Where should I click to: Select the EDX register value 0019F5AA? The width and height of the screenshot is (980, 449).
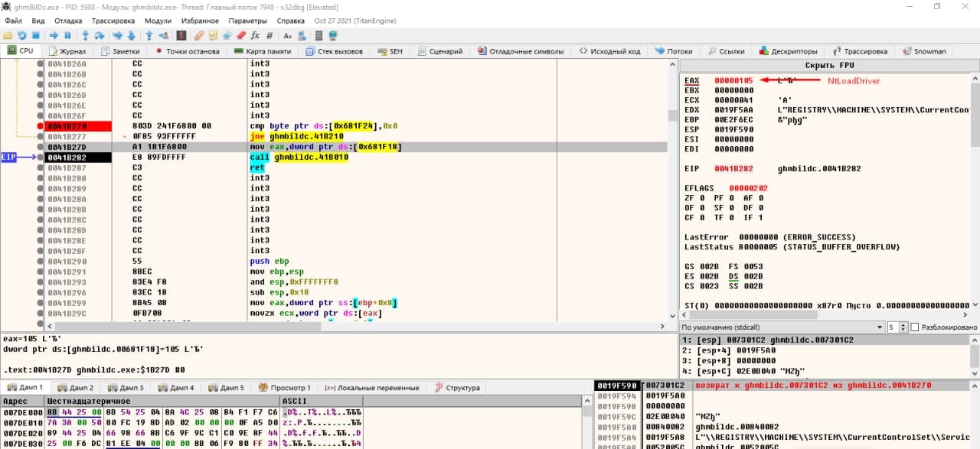click(733, 110)
